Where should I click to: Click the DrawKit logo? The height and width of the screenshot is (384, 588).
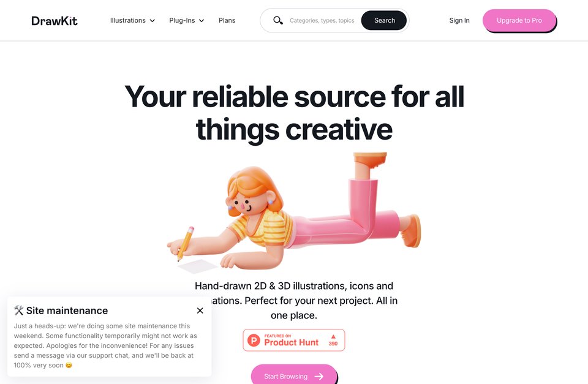(x=55, y=21)
